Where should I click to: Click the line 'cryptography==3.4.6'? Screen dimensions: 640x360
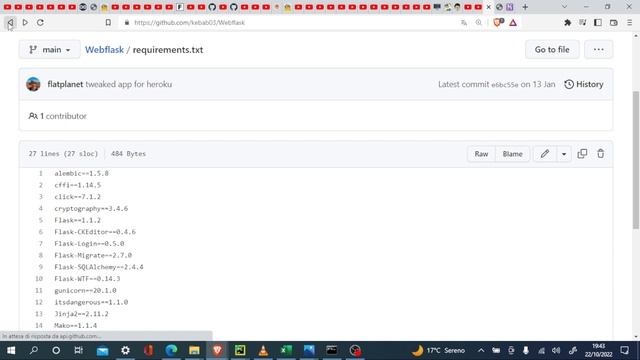tap(91, 209)
